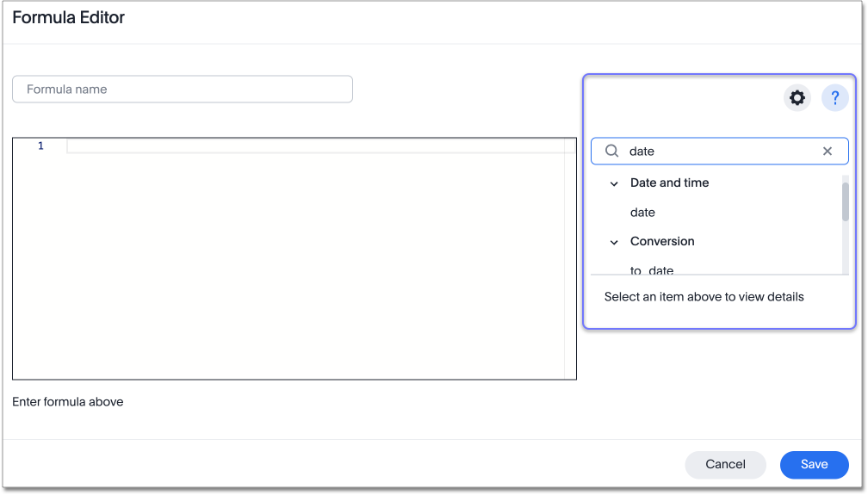Click the "Conversion" category label

coord(662,242)
